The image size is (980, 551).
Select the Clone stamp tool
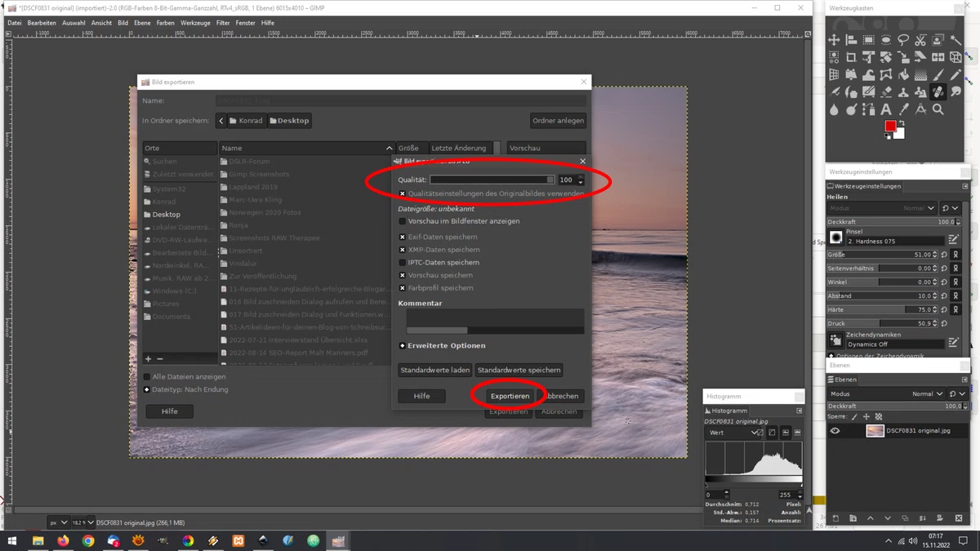click(x=903, y=92)
